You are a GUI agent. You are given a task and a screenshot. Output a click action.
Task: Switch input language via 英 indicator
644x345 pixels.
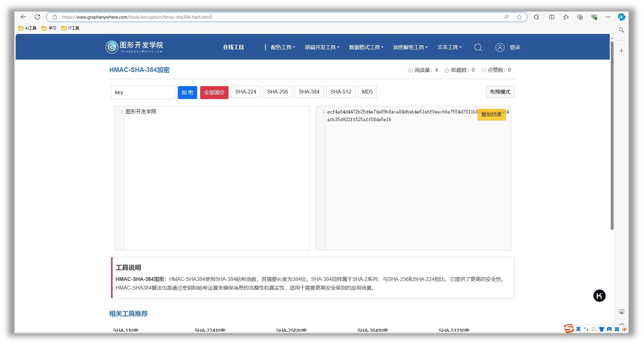coord(578,329)
